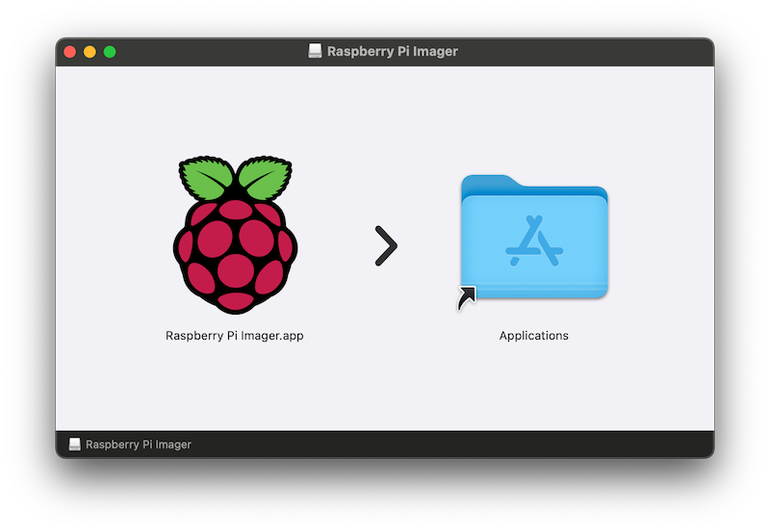This screenshot has height=532, width=770.
Task: Close the Raspberry Pi Imager window
Action: click(x=69, y=52)
